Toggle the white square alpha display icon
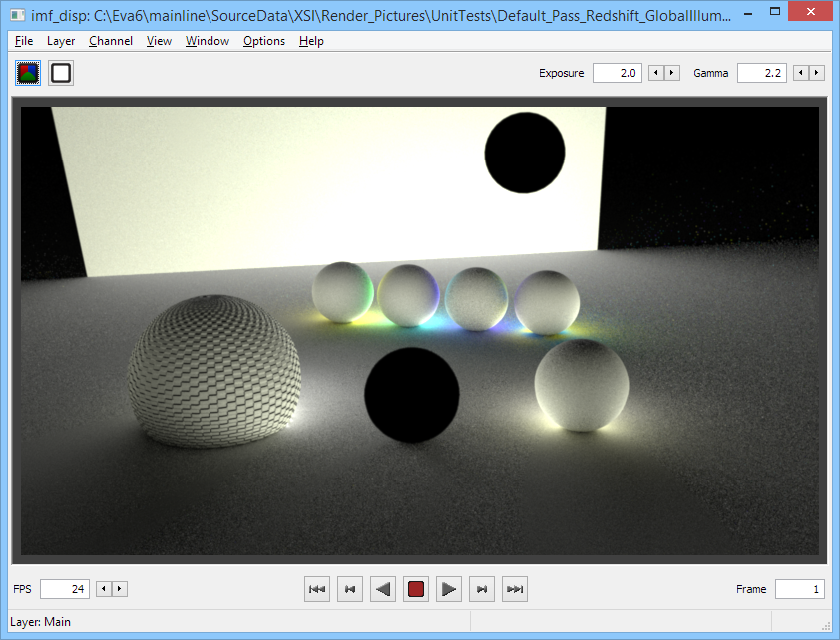 pyautogui.click(x=61, y=73)
